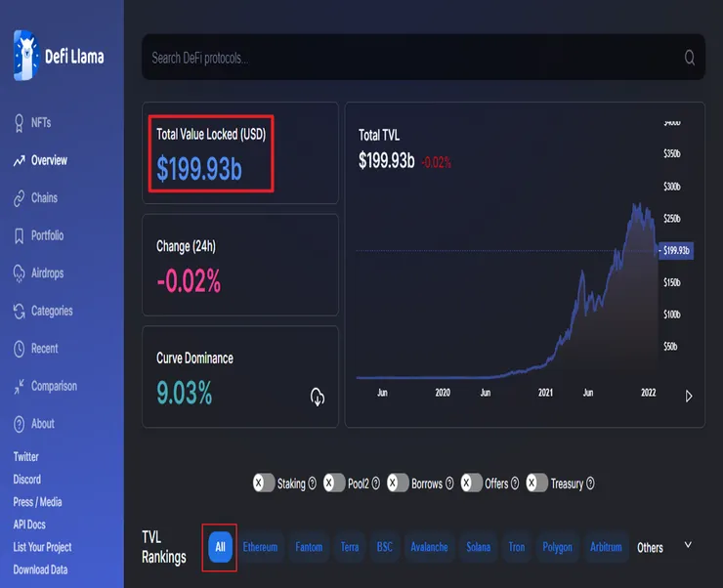This screenshot has height=588, width=723.
Task: Select the BSC chain filter
Action: coord(385,547)
